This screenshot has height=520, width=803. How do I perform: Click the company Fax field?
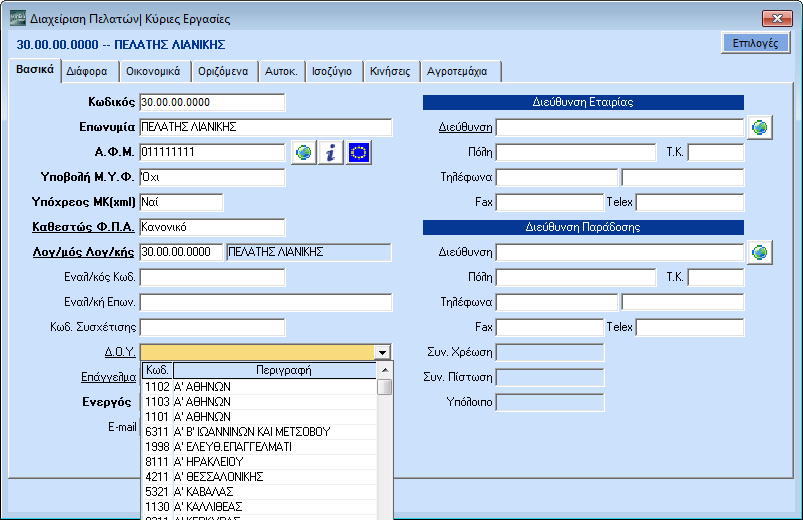coord(550,202)
